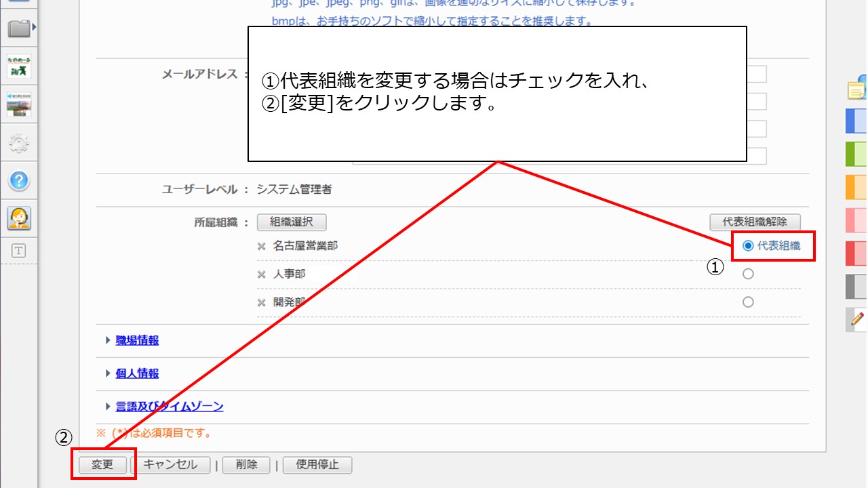Pick the red color tab
This screenshot has height=488, width=868.
(856, 253)
